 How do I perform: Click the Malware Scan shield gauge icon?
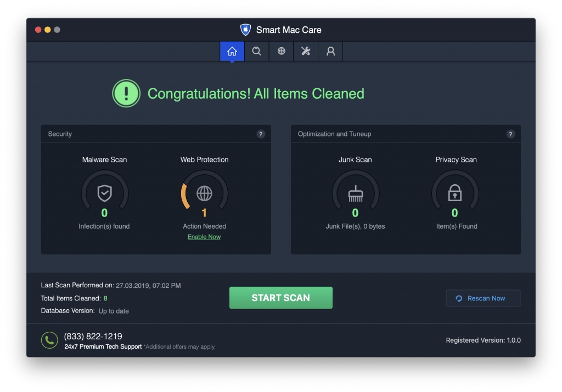point(104,192)
